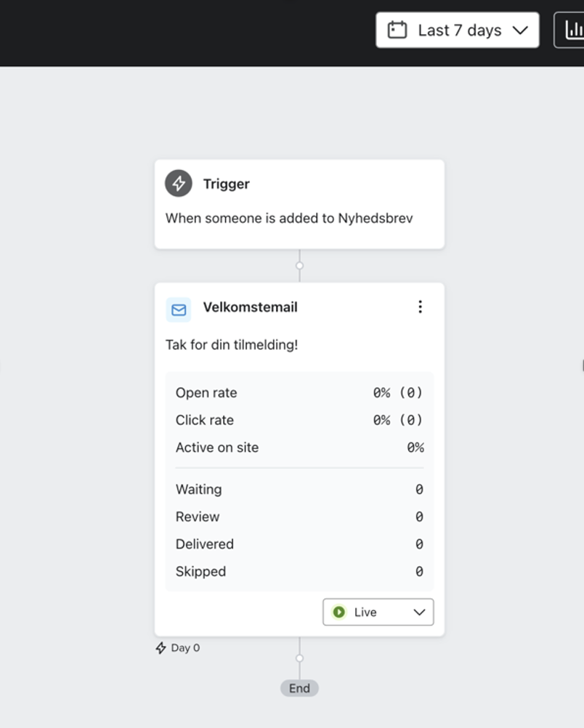Click the bar chart analytics icon
The width and height of the screenshot is (584, 728).
pyautogui.click(x=574, y=30)
